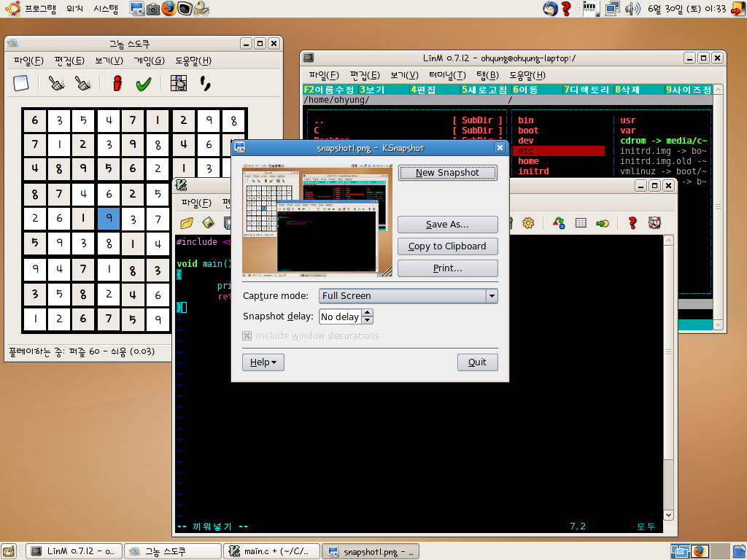Open Thunderbird mail icon in top panel

[x=550, y=9]
